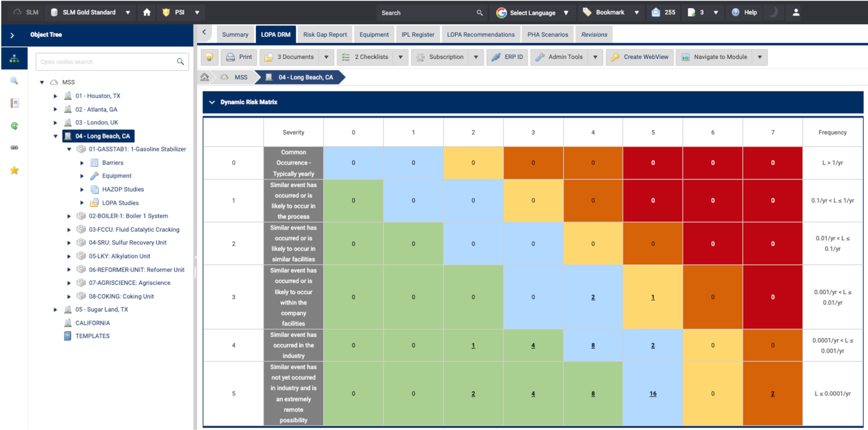Open the Admin Tools dropdown arrow

click(595, 57)
